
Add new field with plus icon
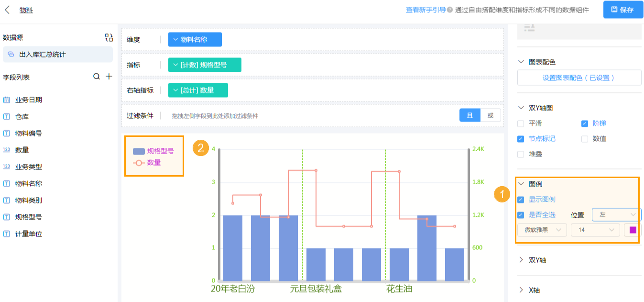point(109,77)
